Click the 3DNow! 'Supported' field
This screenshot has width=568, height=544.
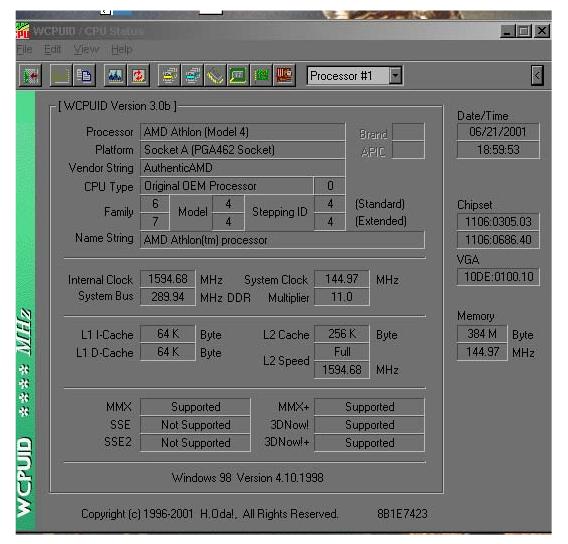(x=369, y=425)
